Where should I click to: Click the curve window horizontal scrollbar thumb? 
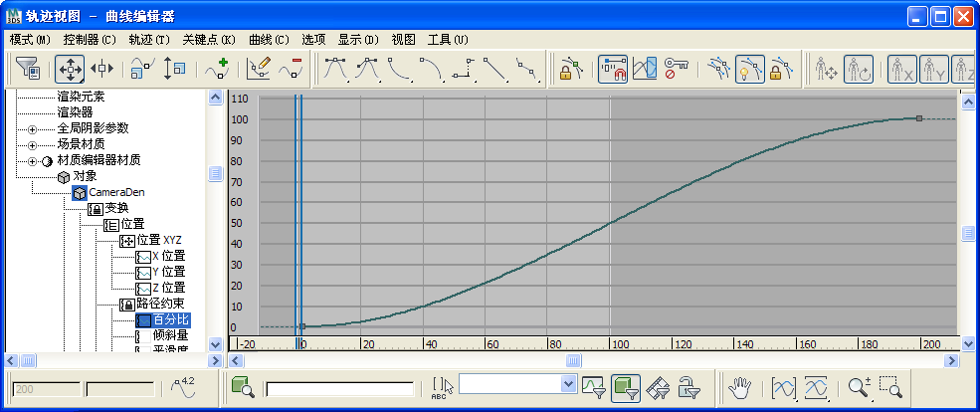pos(574,360)
